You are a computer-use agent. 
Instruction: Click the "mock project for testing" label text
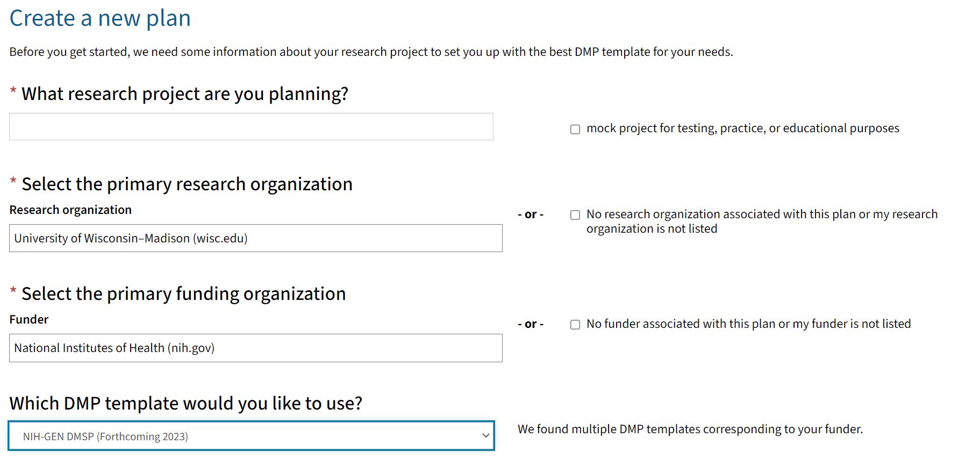[742, 128]
